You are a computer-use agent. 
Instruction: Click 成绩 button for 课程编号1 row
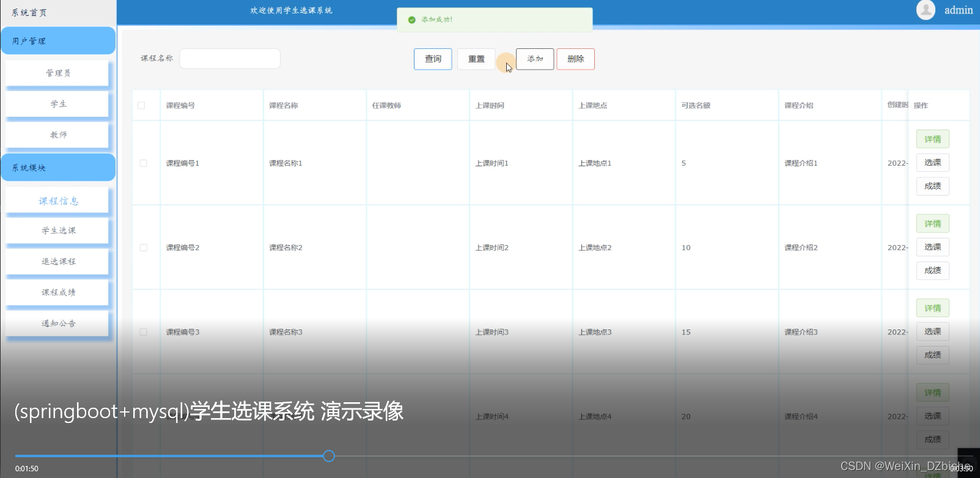tap(932, 186)
